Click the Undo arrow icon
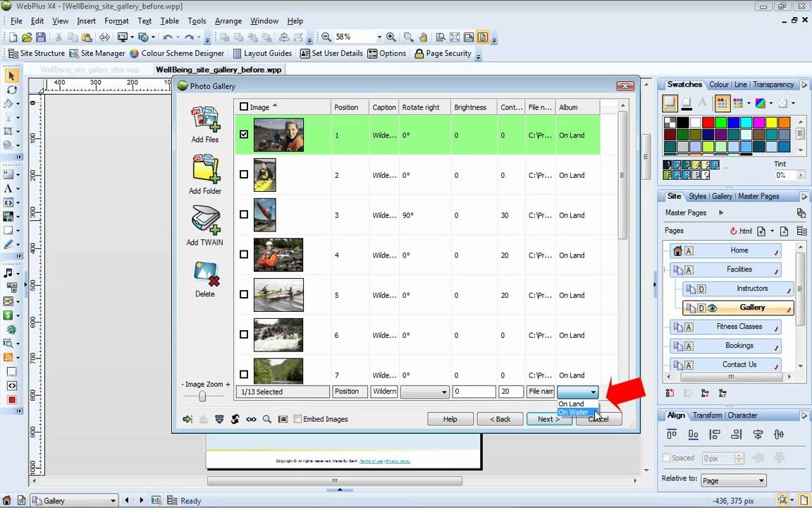This screenshot has height=508, width=812. click(167, 37)
